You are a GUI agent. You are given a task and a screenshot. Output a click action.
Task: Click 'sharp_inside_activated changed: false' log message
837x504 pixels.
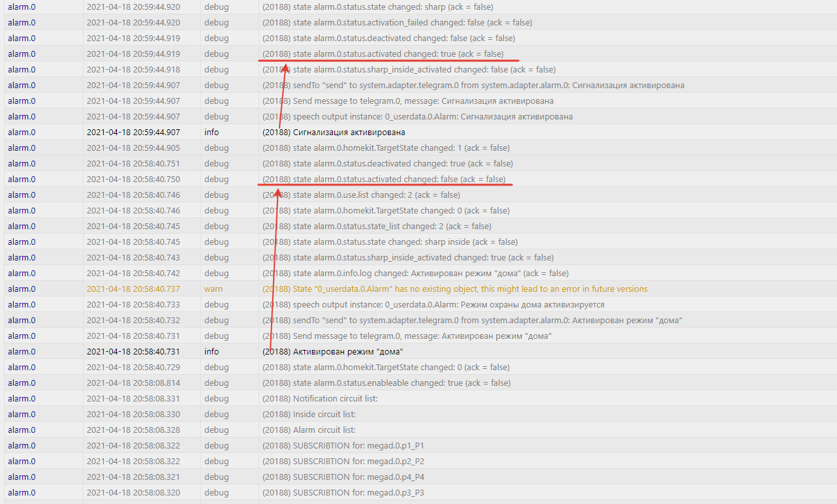pyautogui.click(x=409, y=69)
